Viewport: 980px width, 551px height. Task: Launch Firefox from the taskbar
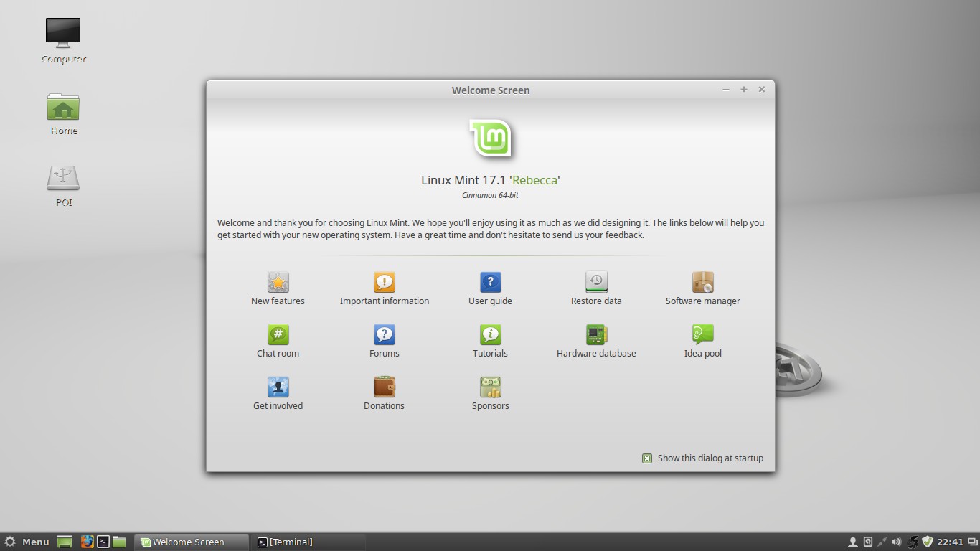[x=87, y=542]
